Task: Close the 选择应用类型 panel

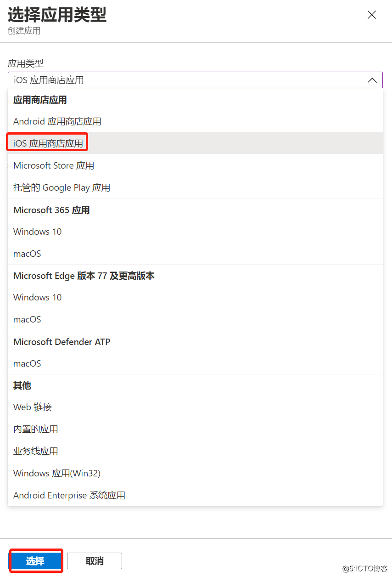Action: tap(372, 15)
